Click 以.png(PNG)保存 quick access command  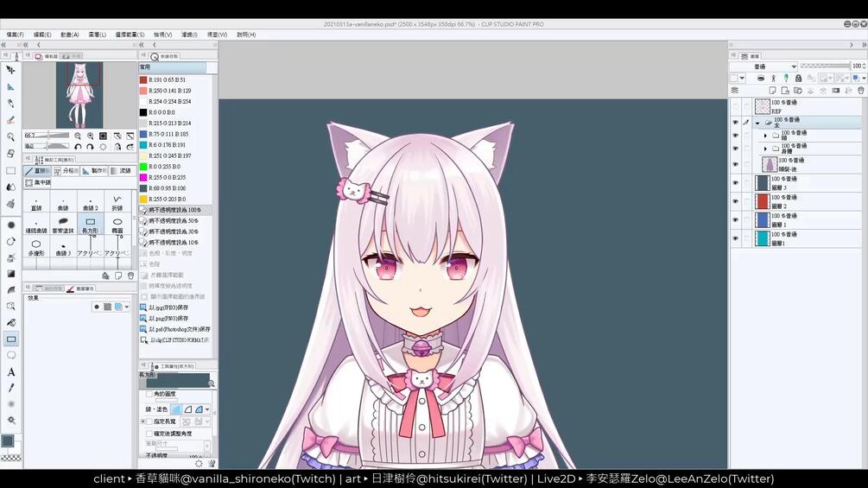click(168, 318)
